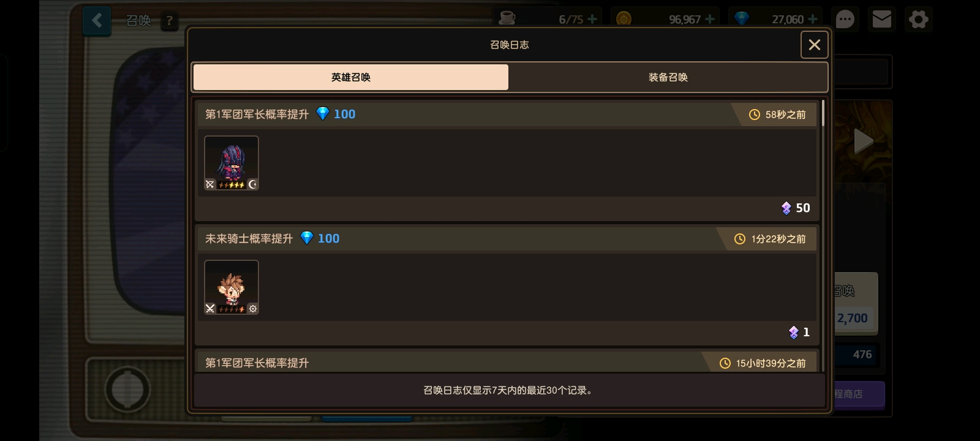Tap the play arrow behind the dialog
This screenshot has height=441, width=980.
(864, 141)
